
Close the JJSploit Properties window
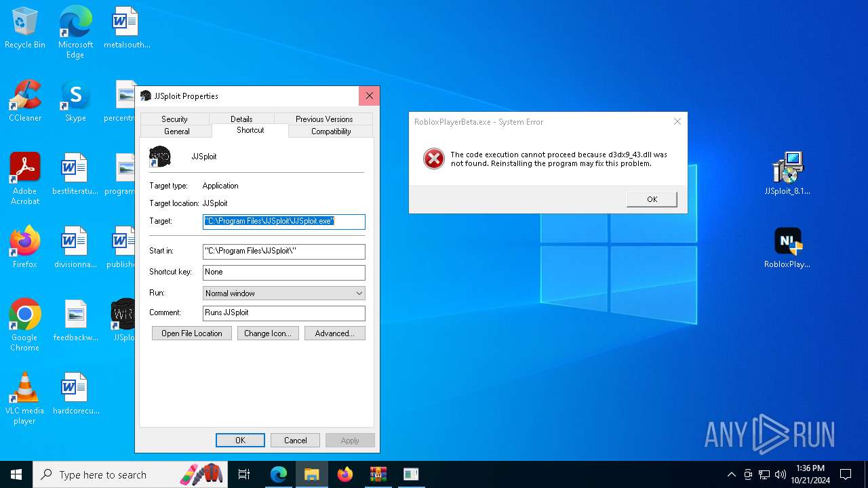(x=369, y=96)
